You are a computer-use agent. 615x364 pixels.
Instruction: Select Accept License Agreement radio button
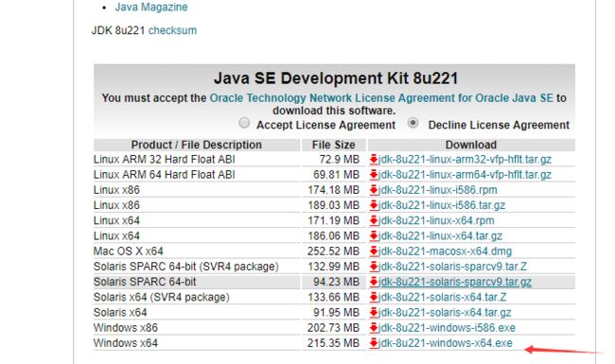(x=244, y=123)
